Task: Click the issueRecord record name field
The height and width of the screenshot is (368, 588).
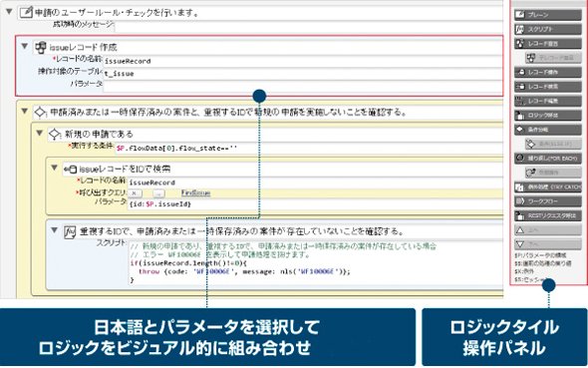Action: (x=303, y=61)
